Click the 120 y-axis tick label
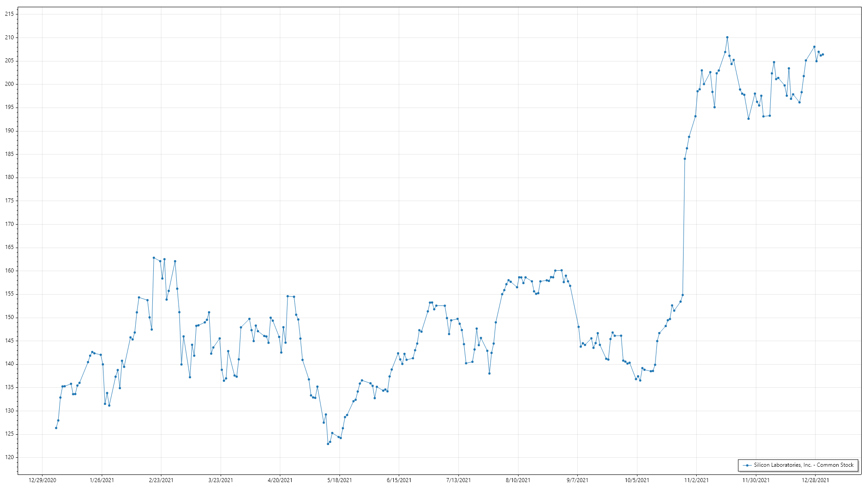Screen dimensions: 868x488 click(9, 457)
